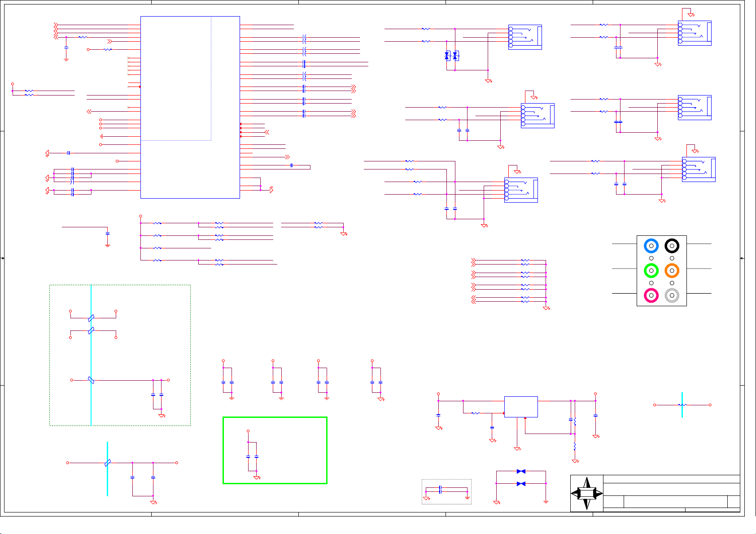Viewport: 756px width, 534px height.
Task: Select the upper horizontal blue diode beside title block
Action: pos(521,471)
